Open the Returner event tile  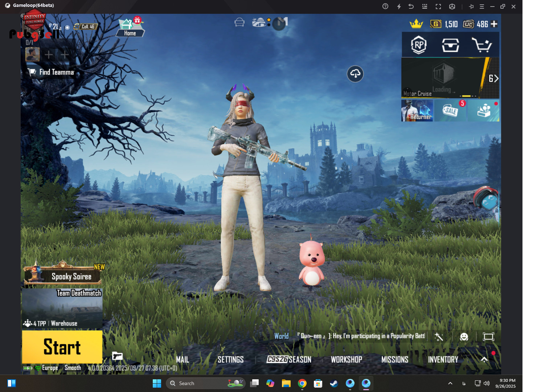(417, 110)
